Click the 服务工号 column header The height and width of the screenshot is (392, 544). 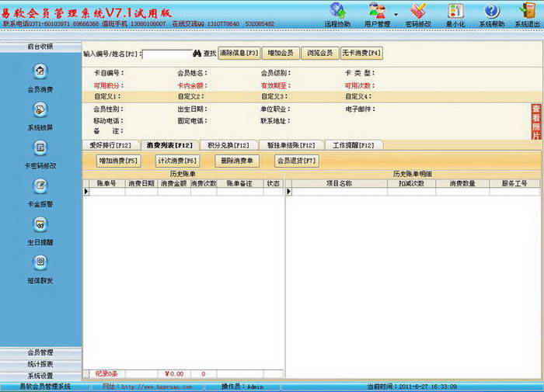click(514, 183)
